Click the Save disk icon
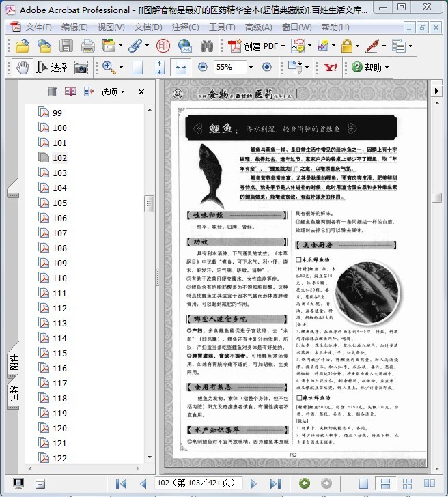448x497 pixels. click(66, 46)
